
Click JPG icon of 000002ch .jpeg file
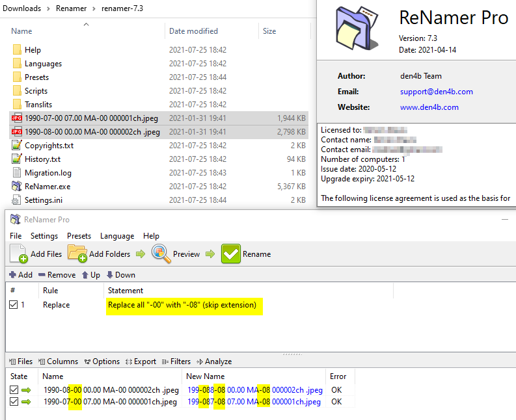click(17, 131)
